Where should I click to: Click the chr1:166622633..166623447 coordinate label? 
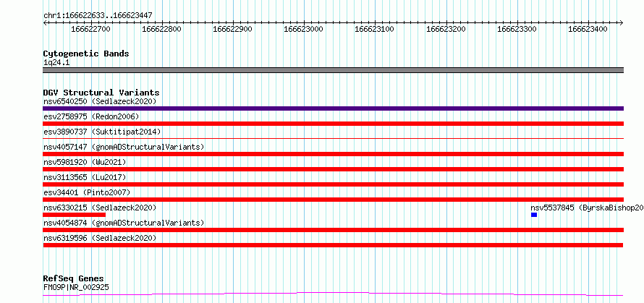click(98, 16)
